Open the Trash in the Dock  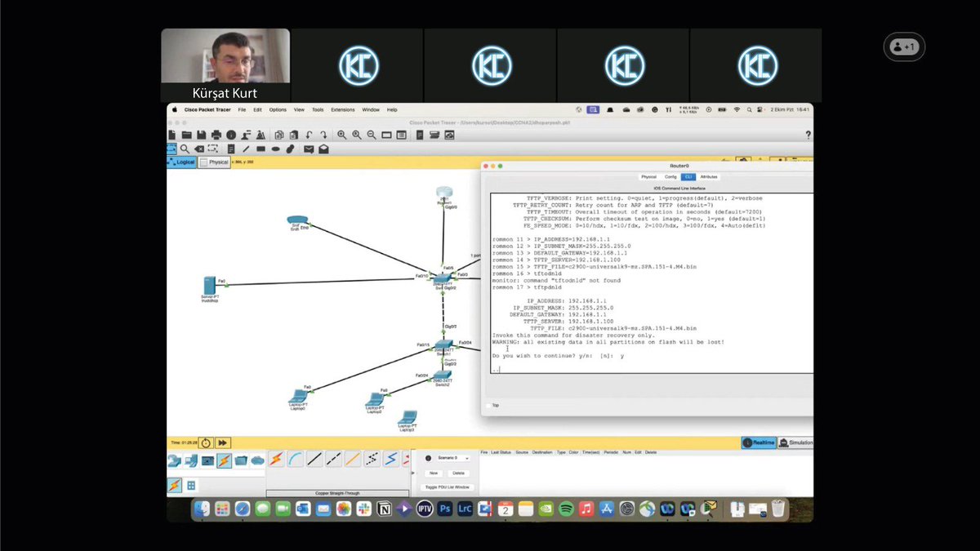point(778,509)
